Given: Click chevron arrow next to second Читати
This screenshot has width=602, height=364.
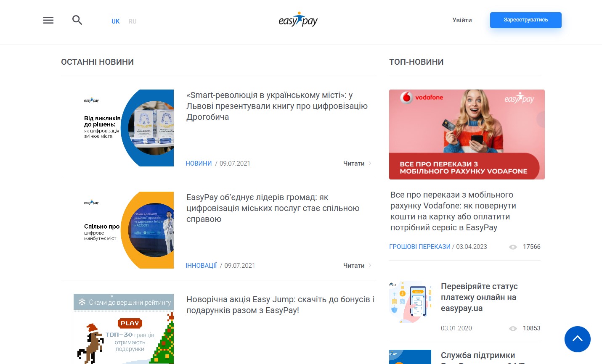Looking at the screenshot, I should coord(370,266).
